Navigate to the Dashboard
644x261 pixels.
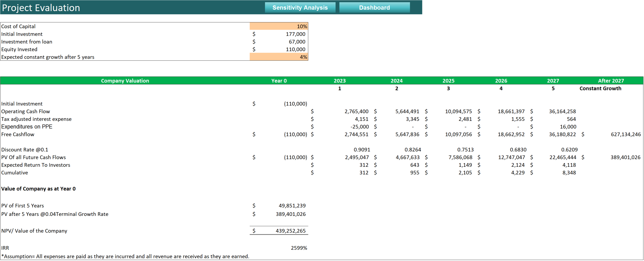click(374, 8)
